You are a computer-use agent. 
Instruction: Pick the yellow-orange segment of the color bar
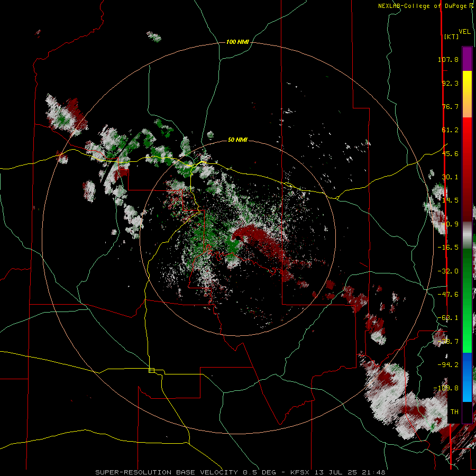click(467, 94)
